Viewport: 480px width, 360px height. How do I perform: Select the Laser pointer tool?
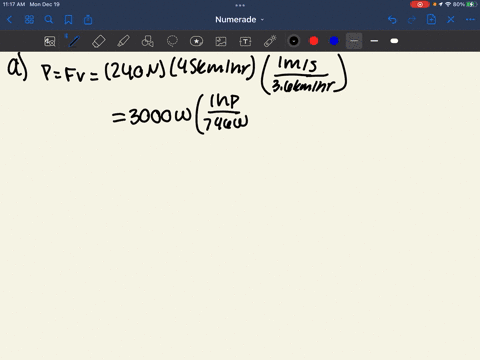[270, 41]
